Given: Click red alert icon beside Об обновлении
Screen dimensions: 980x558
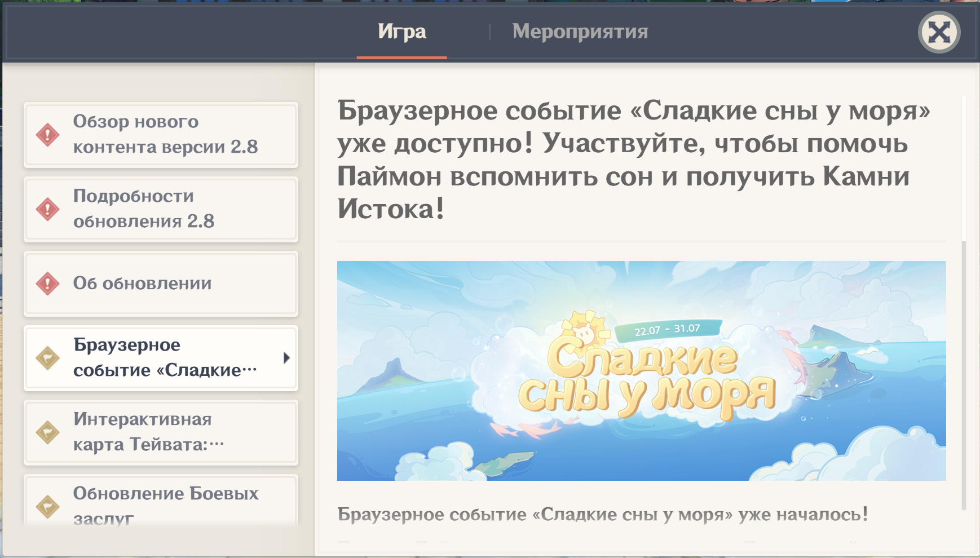Looking at the screenshot, I should click(x=47, y=284).
